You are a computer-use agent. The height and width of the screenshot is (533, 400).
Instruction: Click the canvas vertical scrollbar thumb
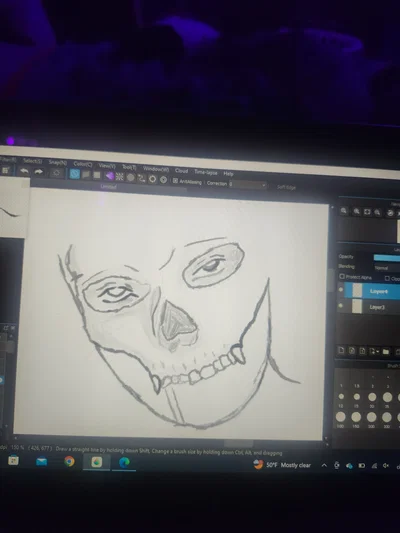pyautogui.click(x=331, y=280)
